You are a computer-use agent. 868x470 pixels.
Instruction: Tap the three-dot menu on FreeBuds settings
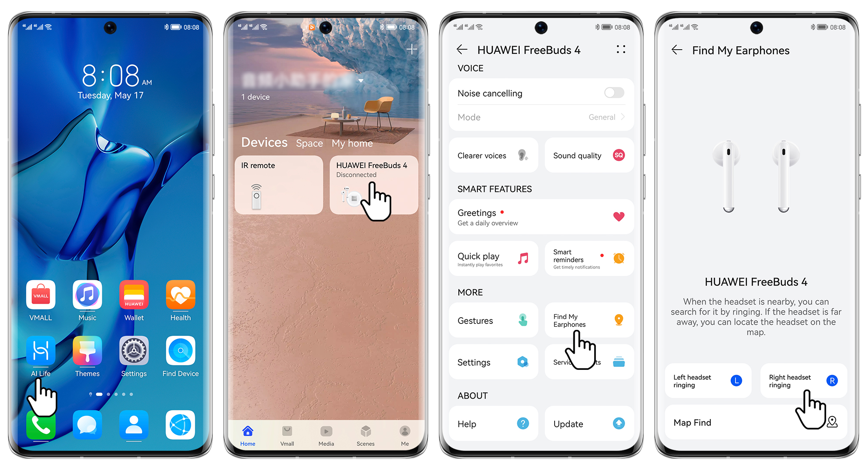point(621,49)
